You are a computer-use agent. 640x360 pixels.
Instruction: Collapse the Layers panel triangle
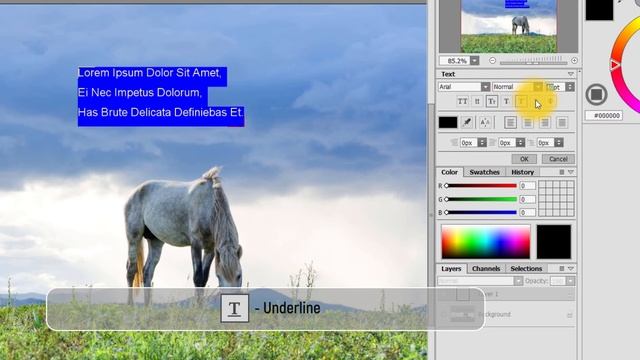point(571,269)
